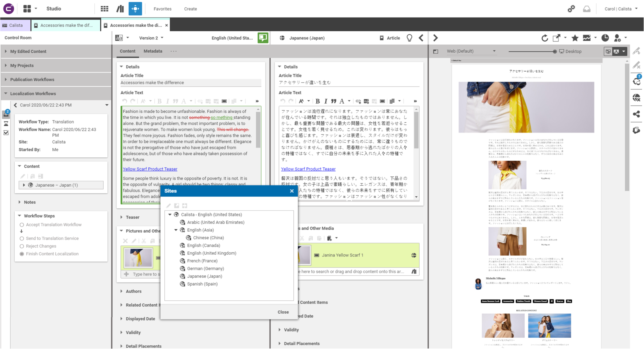This screenshot has width=644, height=349.
Task: Click globe icon on Janina Yellow Scarf row
Action: [414, 255]
